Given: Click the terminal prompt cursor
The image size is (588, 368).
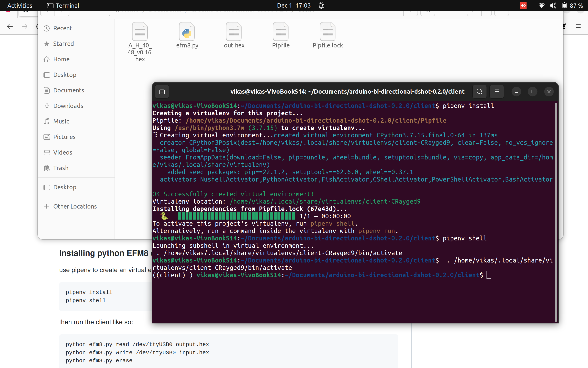Looking at the screenshot, I should [489, 275].
